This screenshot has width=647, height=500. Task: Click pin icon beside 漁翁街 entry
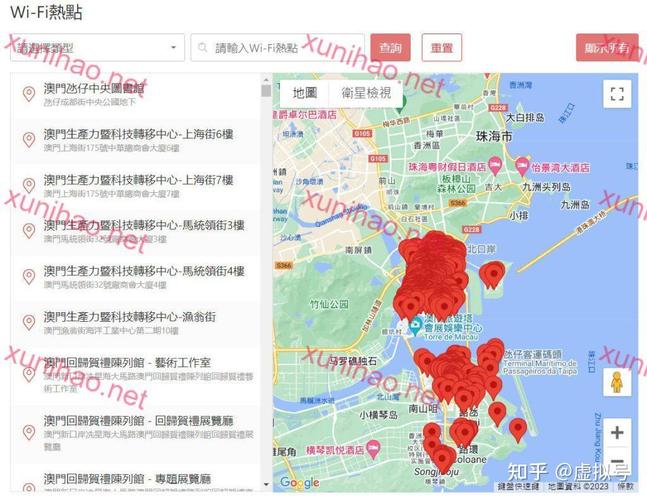(x=28, y=323)
